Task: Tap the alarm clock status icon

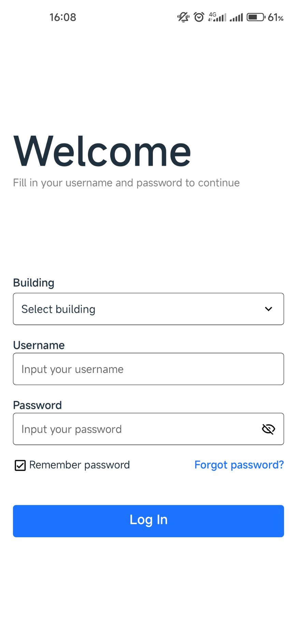Action: (199, 17)
